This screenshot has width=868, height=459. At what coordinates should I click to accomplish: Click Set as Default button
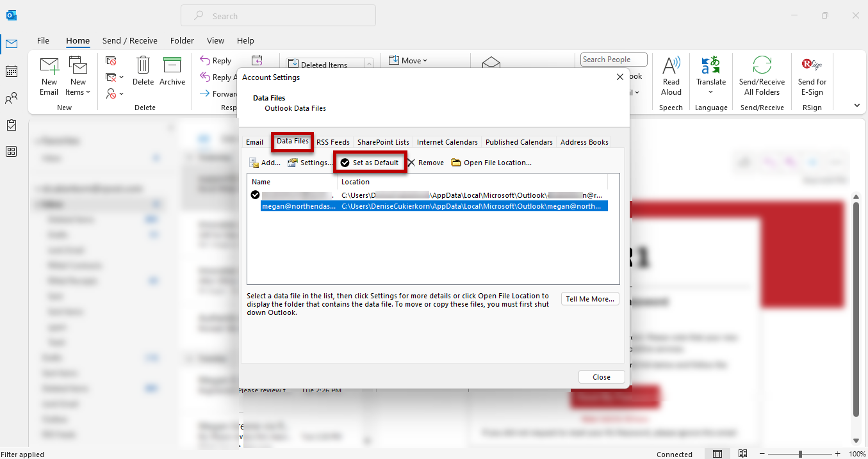coord(370,163)
